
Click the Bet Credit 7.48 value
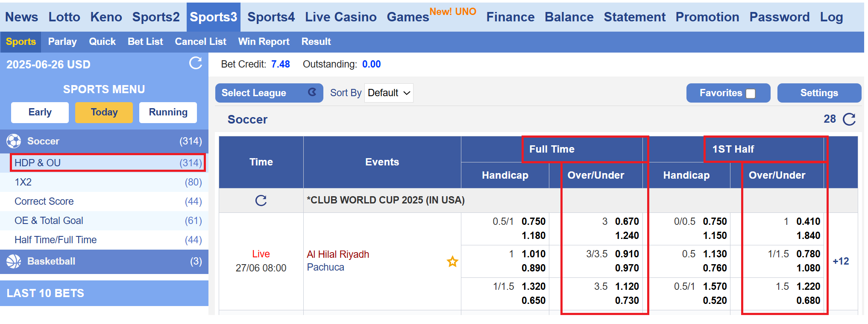(281, 64)
